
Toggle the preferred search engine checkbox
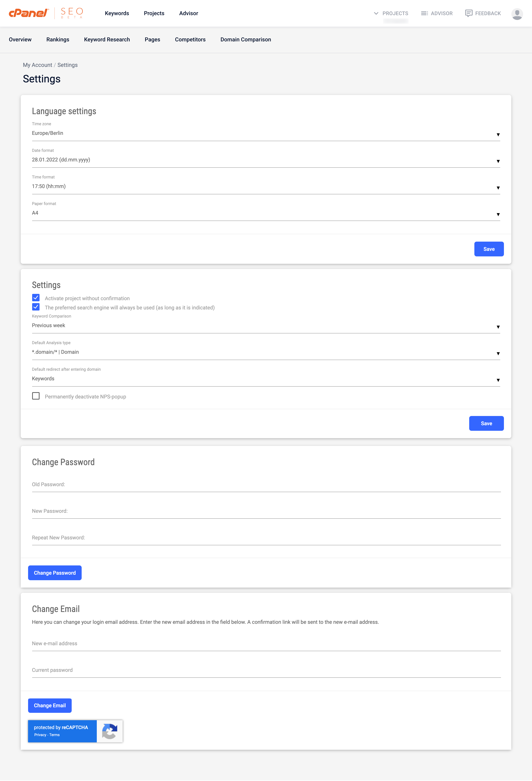pyautogui.click(x=36, y=307)
